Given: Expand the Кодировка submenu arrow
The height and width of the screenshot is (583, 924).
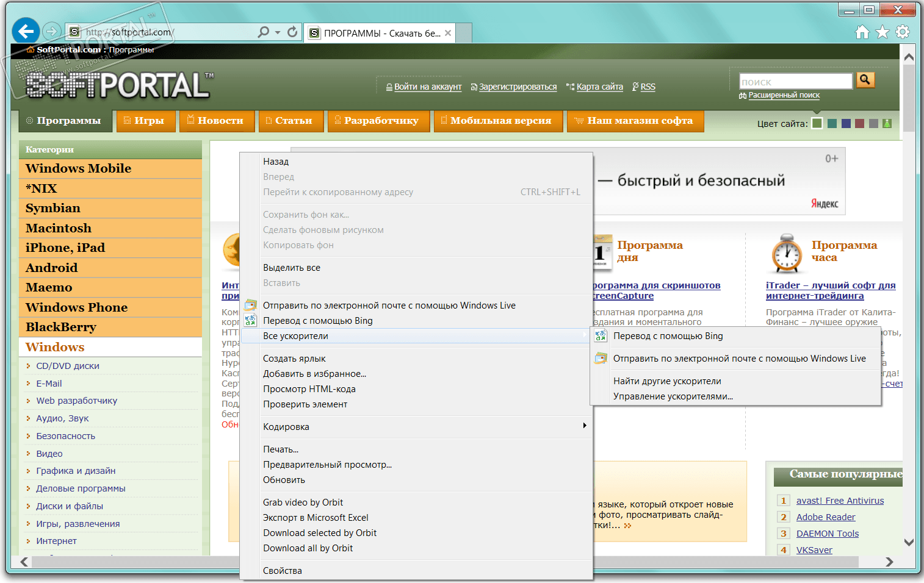Looking at the screenshot, I should pos(585,426).
